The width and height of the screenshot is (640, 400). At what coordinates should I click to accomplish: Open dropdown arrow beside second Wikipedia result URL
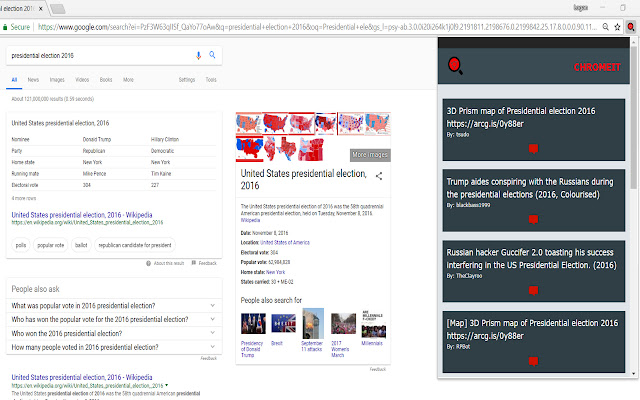coord(167,385)
